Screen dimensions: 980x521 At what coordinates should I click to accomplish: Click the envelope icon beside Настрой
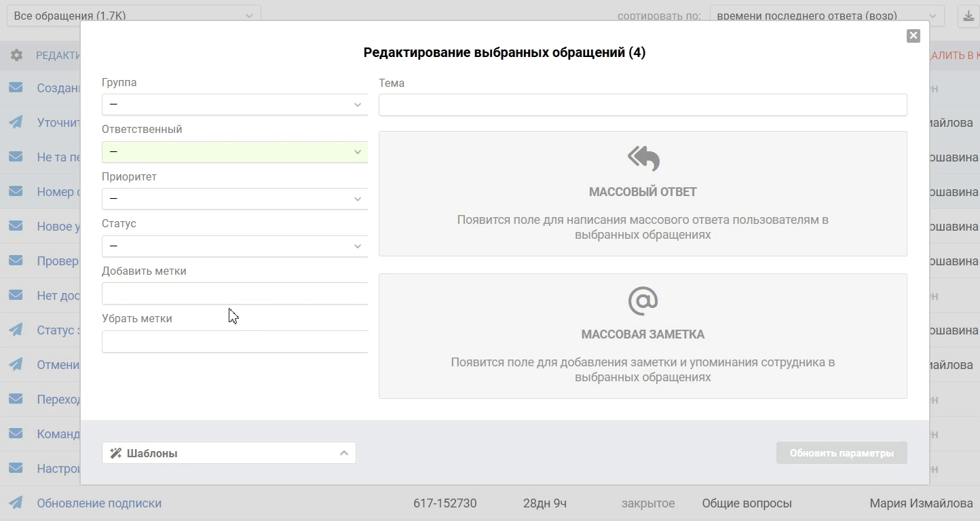[16, 468]
